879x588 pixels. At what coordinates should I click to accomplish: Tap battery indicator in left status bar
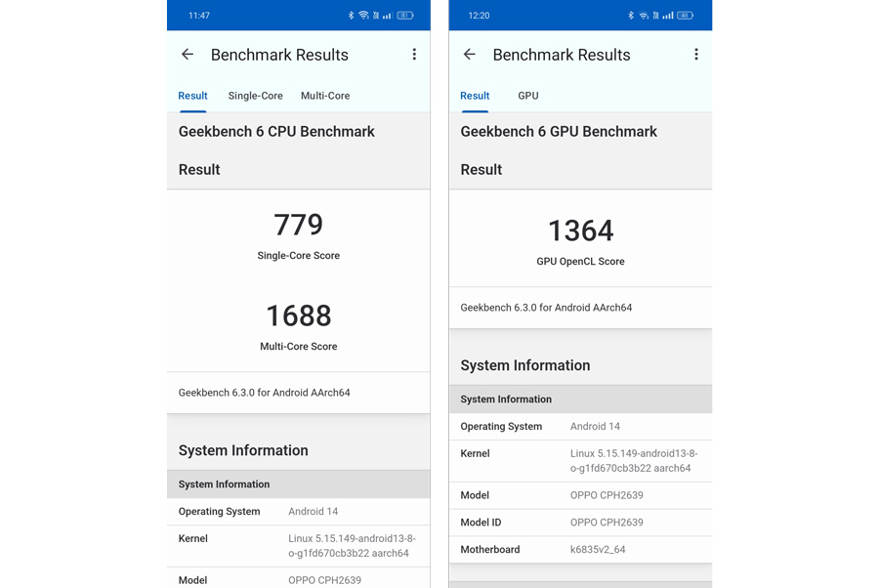405,15
